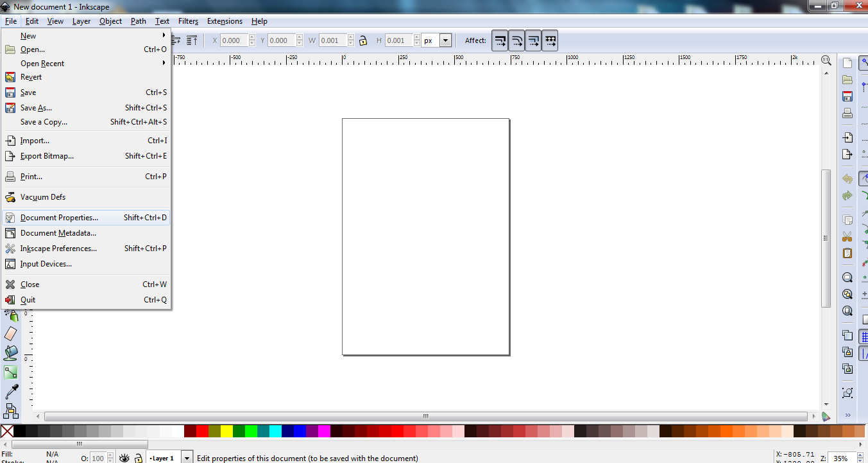868x463 pixels.
Task: Select the Spray tool in the toolbox
Action: click(x=11, y=315)
